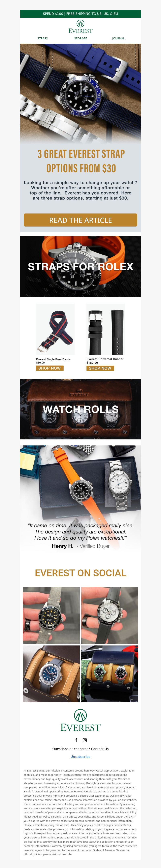Select the Single Pass Bands product image
The image size is (161, 868).
coord(55,329)
